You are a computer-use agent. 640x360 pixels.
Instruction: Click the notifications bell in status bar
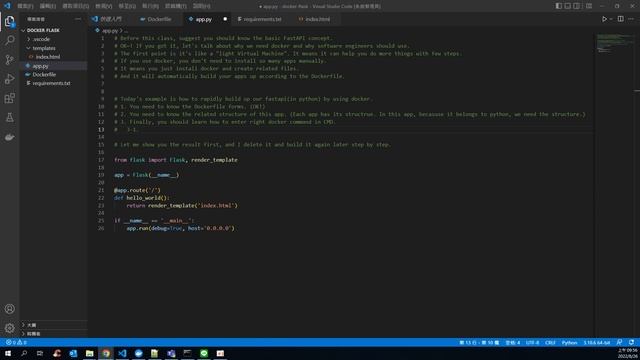tap(631, 342)
